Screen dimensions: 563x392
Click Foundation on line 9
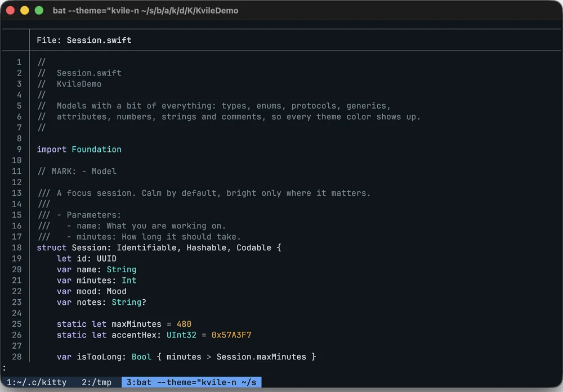(97, 150)
